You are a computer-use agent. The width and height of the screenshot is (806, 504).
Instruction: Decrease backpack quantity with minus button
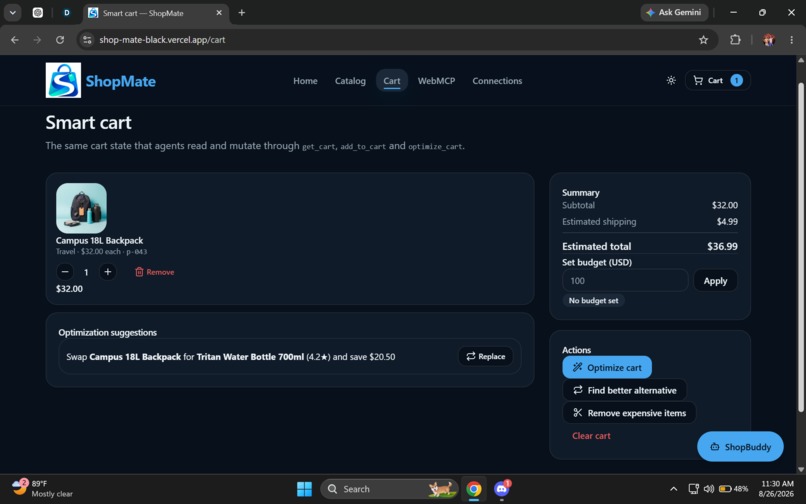[x=65, y=272]
